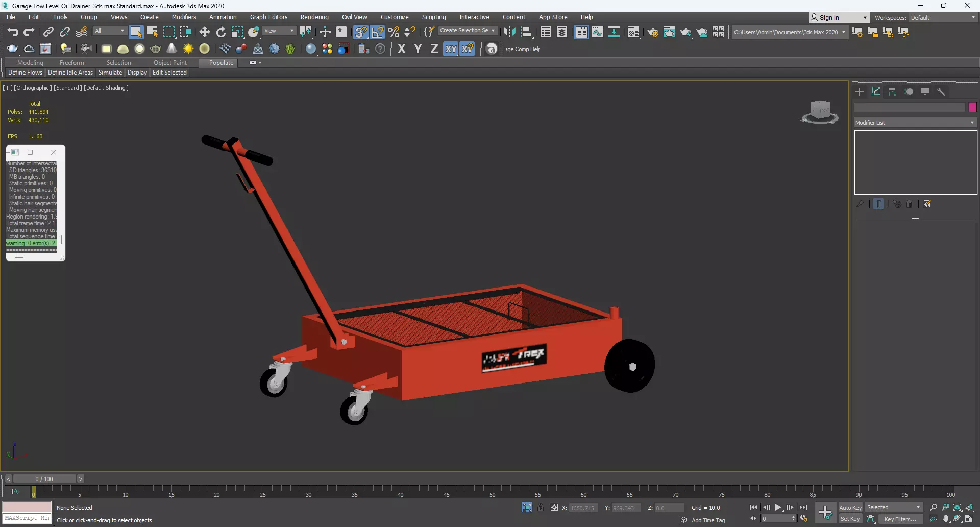
Task: Click the sun light creation icon
Action: coord(188,49)
